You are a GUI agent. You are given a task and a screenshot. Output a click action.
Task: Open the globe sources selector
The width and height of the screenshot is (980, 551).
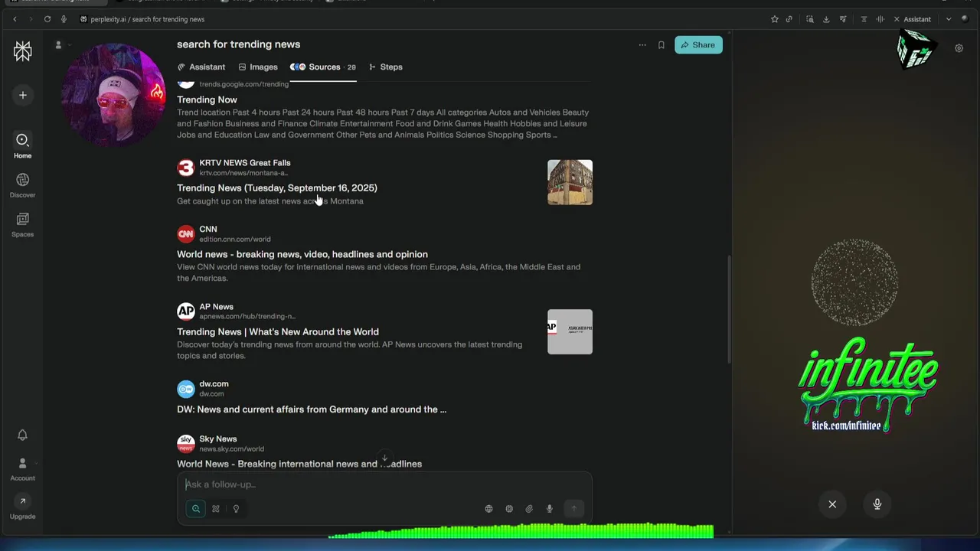[488, 509]
